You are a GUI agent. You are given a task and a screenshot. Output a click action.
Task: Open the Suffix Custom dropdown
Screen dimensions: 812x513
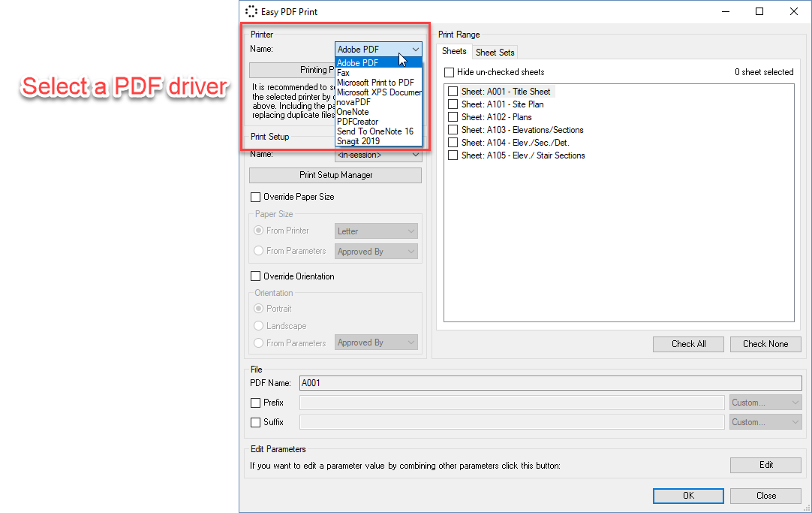click(765, 422)
